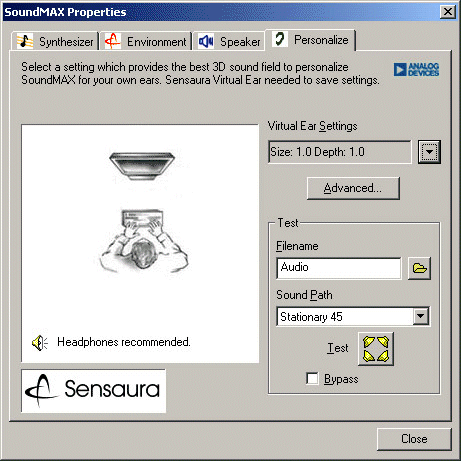Click the blue Speaker tab icon

(x=206, y=41)
